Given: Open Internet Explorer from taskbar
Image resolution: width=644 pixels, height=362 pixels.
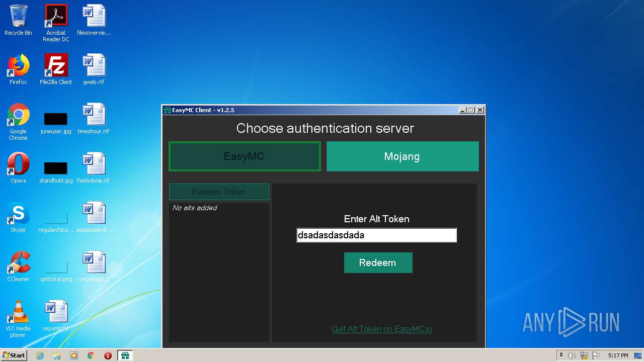Looking at the screenshot, I should click(x=40, y=355).
